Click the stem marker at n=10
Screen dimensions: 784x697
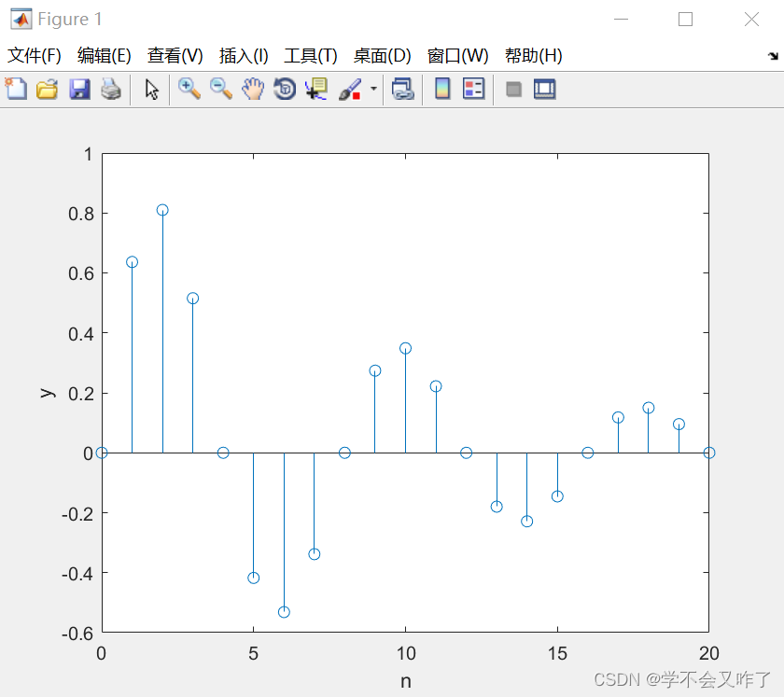(405, 348)
